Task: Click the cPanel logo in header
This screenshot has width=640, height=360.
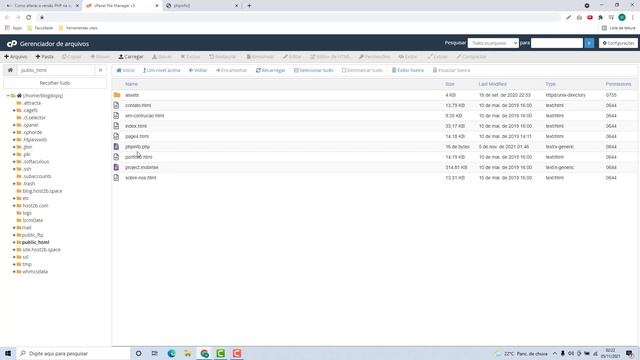Action: click(12, 44)
